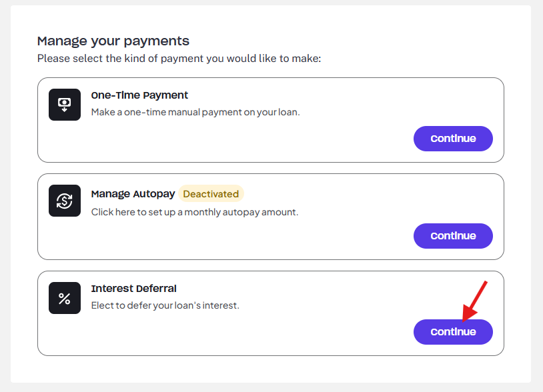The width and height of the screenshot is (543, 392).
Task: Click the 'Manage your payments' heading
Action: [x=113, y=41]
